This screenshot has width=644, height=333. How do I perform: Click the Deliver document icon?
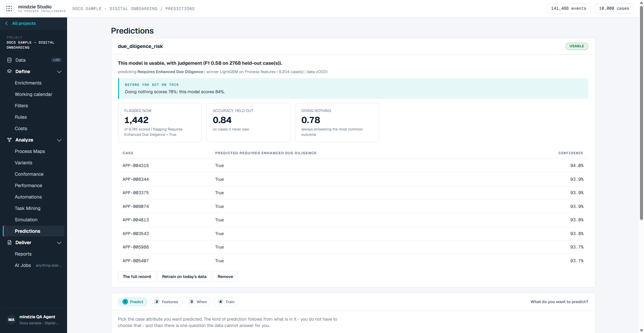tap(9, 242)
